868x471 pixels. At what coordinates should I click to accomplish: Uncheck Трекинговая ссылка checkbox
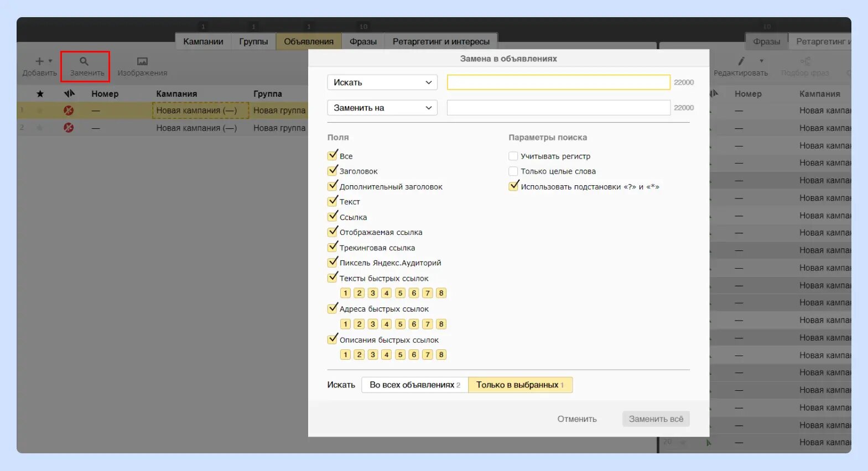coord(332,247)
